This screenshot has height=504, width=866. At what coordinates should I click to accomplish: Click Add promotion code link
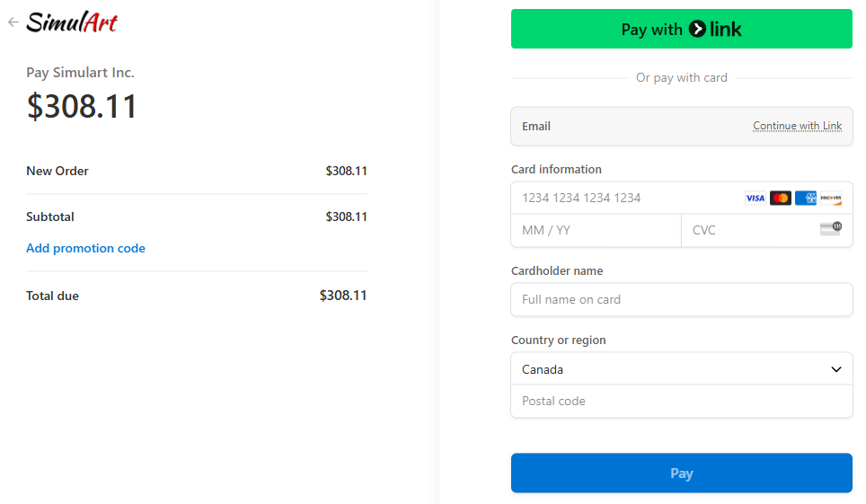85,248
